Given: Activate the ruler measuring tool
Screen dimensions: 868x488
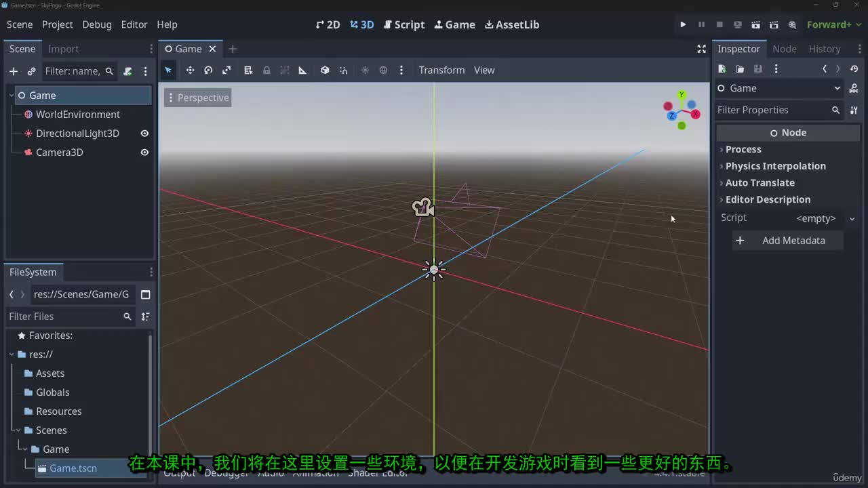Looking at the screenshot, I should 302,70.
